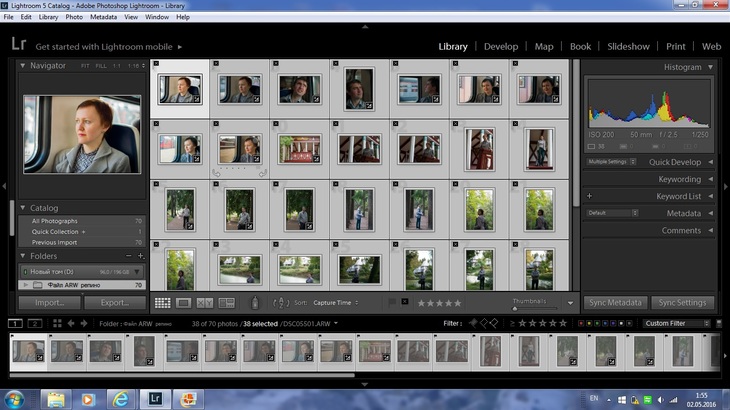Set FILL zoom in Navigator
Screen dimensions: 730x410
101,66
